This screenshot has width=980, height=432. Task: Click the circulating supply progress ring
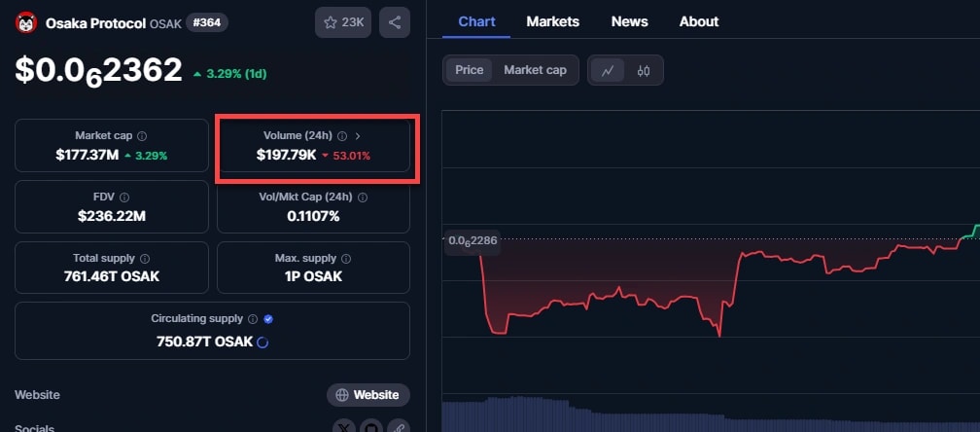(262, 342)
